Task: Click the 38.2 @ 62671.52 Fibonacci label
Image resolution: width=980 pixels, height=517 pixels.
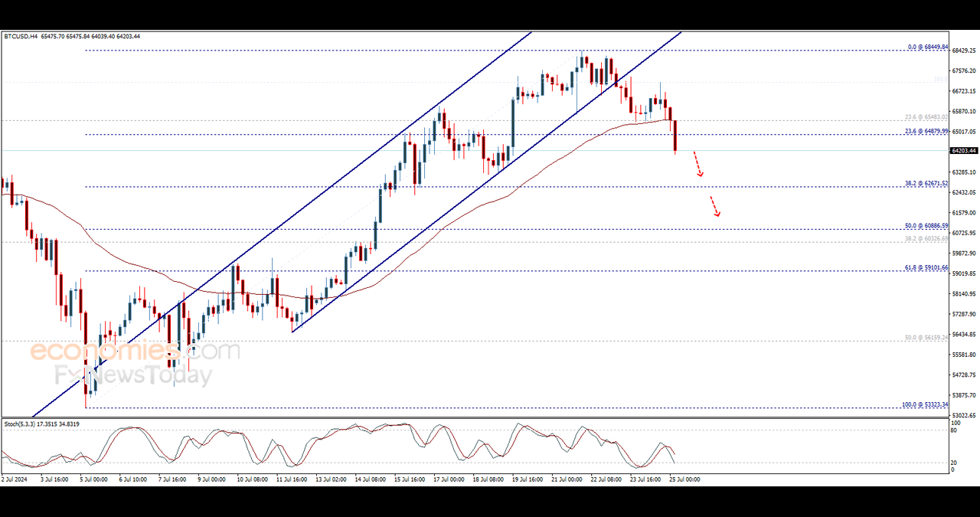Action: point(926,184)
